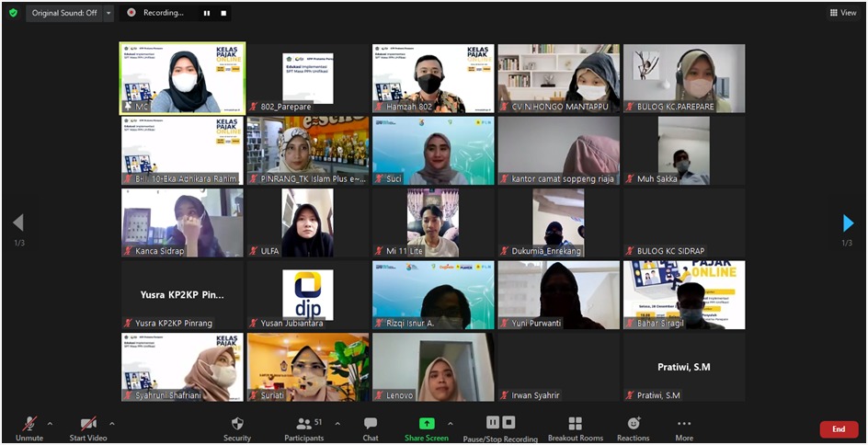Expand audio options caret beside Unmute
This screenshot has height=445, width=868.
tap(50, 424)
